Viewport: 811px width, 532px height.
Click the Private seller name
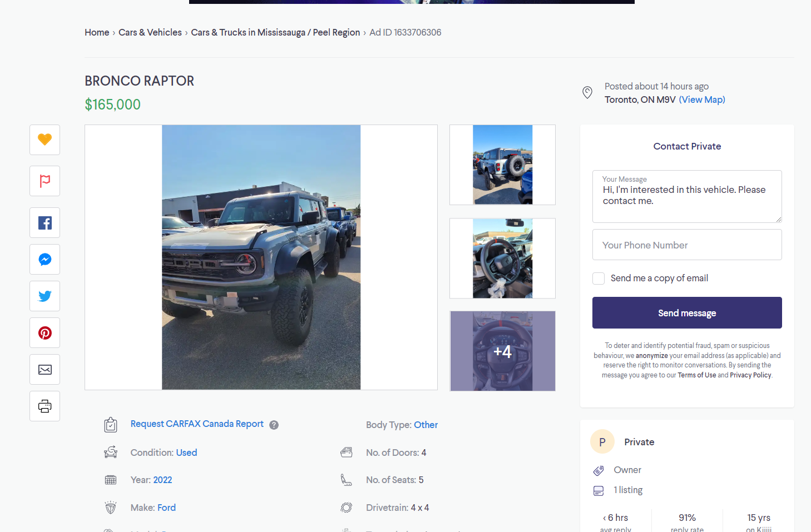(639, 442)
